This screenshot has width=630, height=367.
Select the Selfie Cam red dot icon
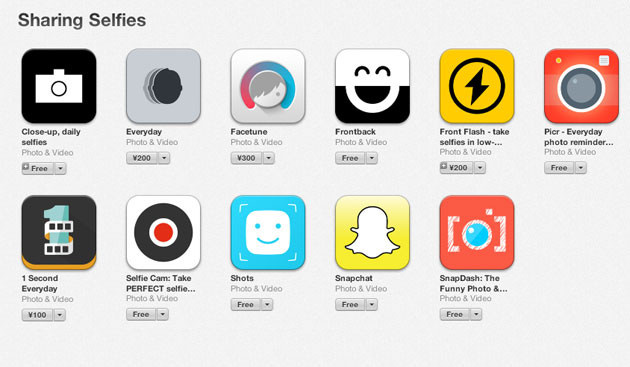(164, 232)
